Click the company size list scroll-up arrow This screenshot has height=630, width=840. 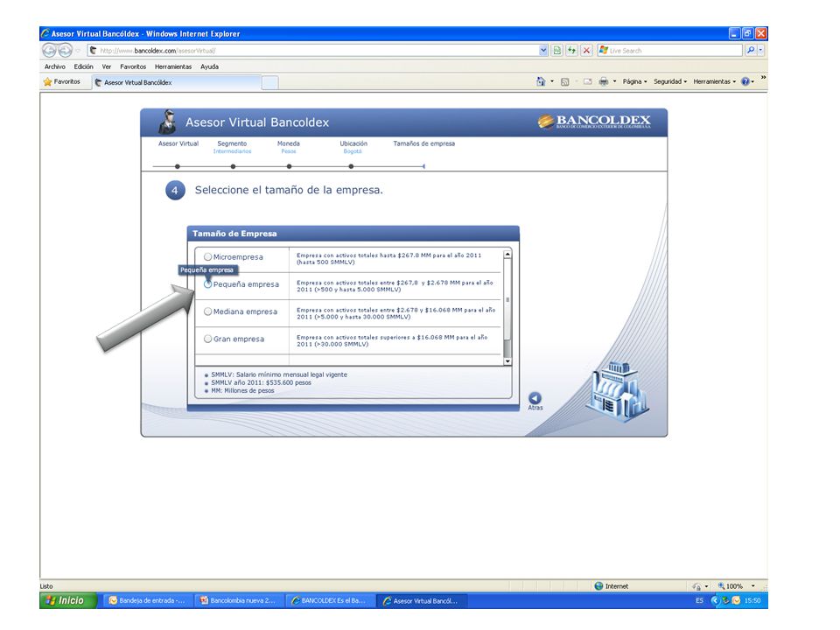pyautogui.click(x=507, y=255)
